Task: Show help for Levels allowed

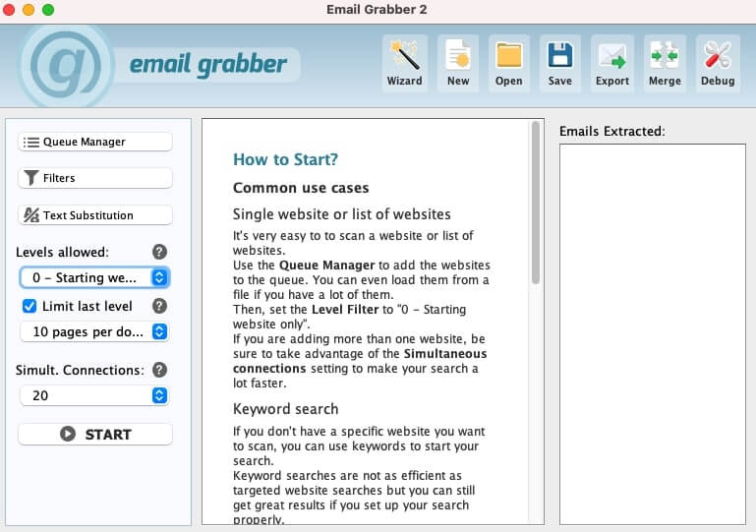Action: pyautogui.click(x=159, y=252)
